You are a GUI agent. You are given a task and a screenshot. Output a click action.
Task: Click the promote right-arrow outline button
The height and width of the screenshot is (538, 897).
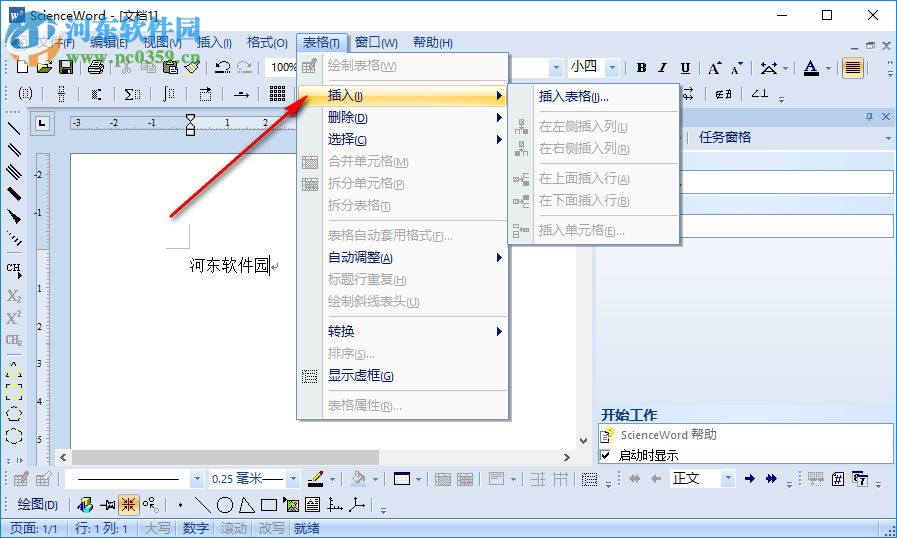[749, 478]
